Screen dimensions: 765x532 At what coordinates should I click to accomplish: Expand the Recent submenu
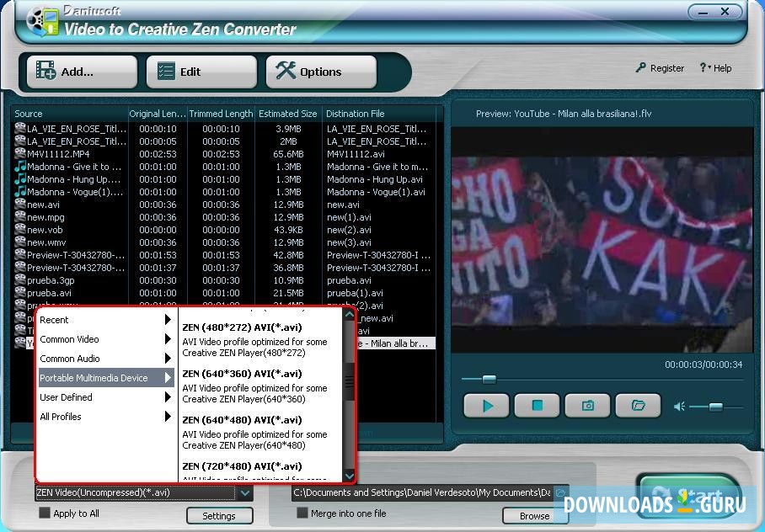coord(106,320)
